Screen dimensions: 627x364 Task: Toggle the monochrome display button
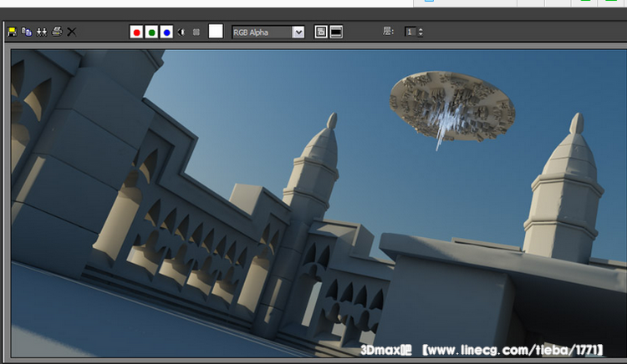196,32
